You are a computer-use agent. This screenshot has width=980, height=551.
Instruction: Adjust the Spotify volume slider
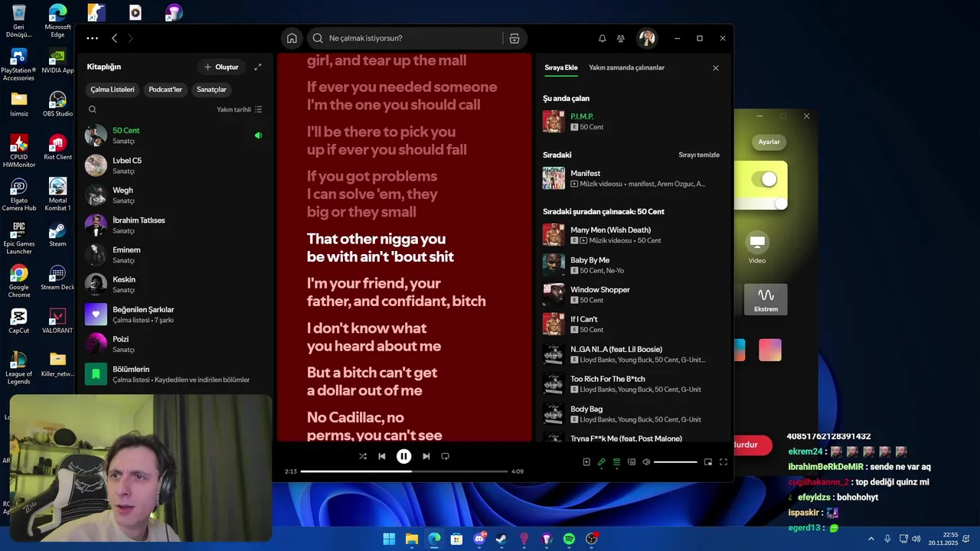coord(675,462)
